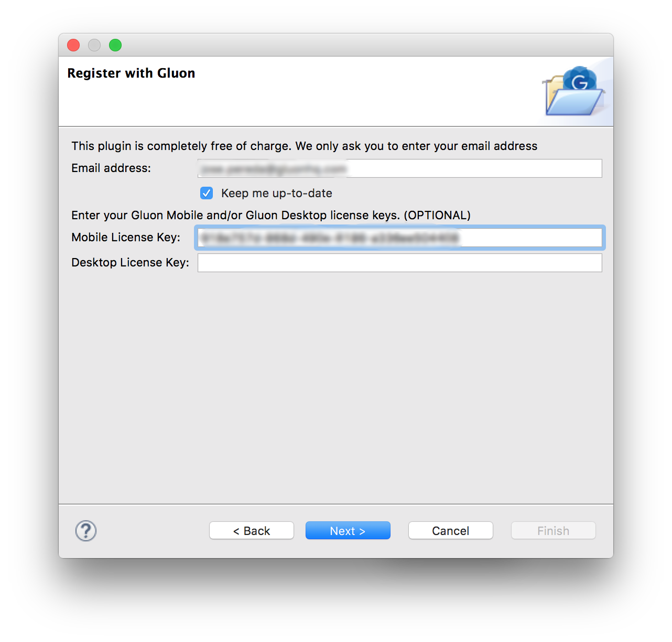The image size is (672, 642).
Task: Click into the Mobile License Key field
Action: [400, 238]
